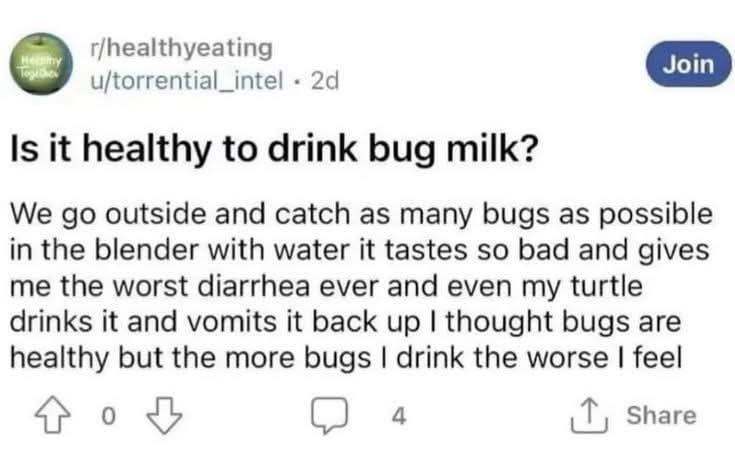The width and height of the screenshot is (735, 467).
Task: Click the share arrow icon
Action: click(x=589, y=415)
